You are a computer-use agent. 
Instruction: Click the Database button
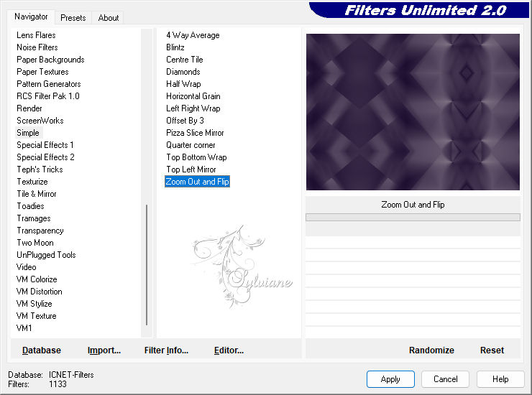pyautogui.click(x=42, y=350)
